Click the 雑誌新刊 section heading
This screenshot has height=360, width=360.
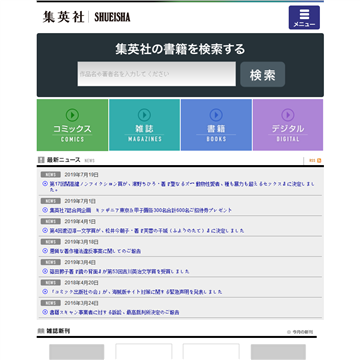coord(58,331)
